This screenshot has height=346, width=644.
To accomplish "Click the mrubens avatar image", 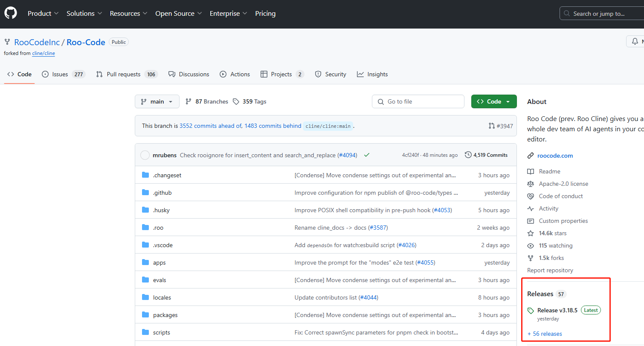I will [x=145, y=155].
